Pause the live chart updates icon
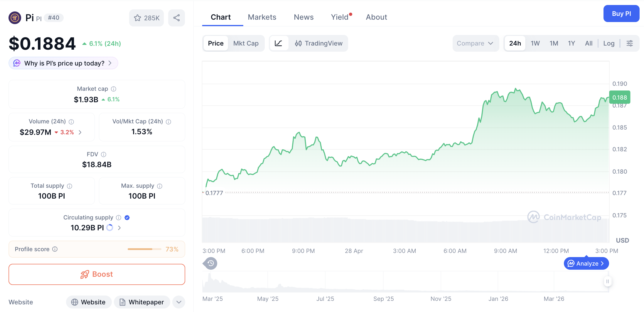The width and height of the screenshot is (644, 312). click(608, 281)
